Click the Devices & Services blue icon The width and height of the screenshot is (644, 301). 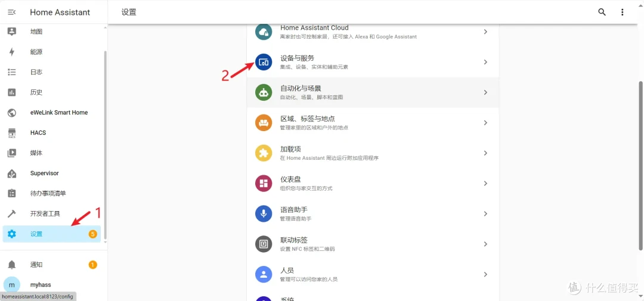point(264,62)
